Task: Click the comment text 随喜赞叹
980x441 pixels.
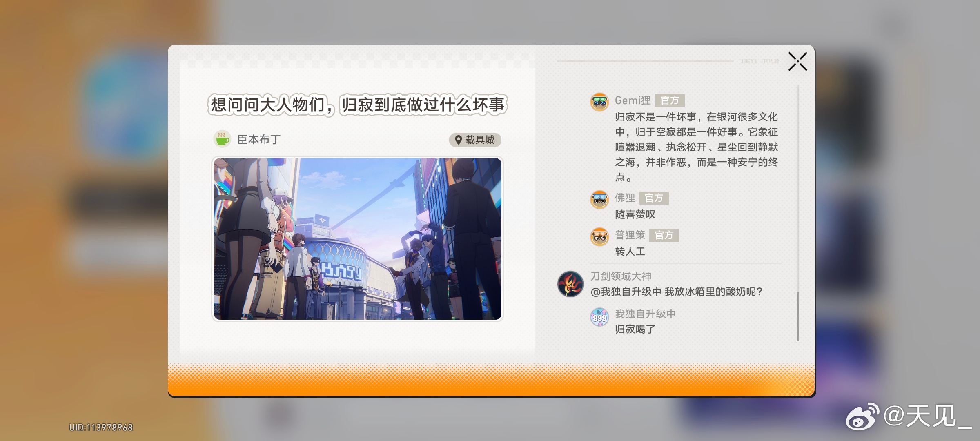Action: point(635,214)
